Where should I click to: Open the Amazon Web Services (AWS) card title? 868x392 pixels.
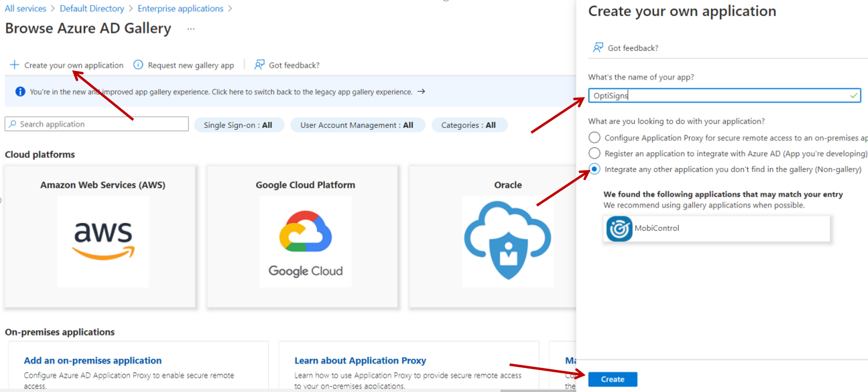click(x=103, y=185)
